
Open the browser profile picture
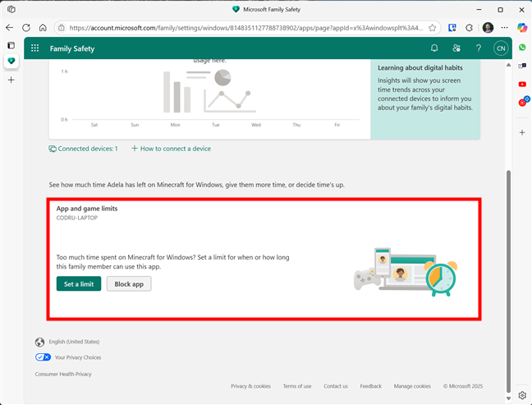(488, 28)
